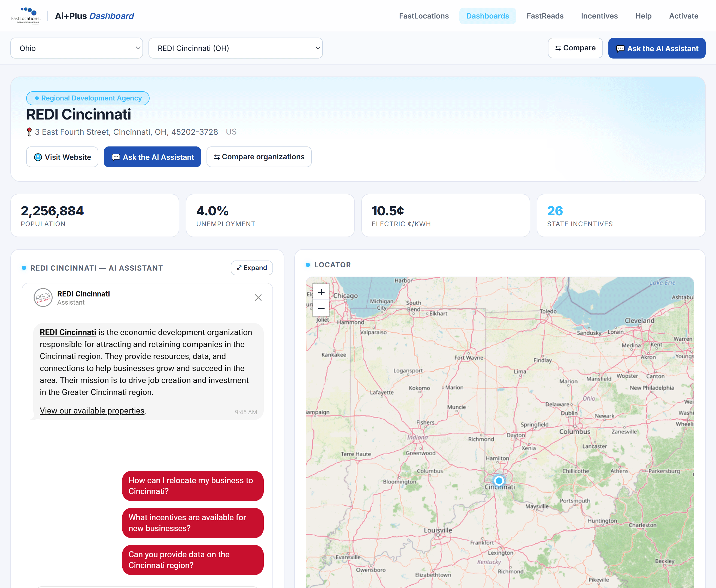Click the Compare button in the toolbar
Image resolution: width=716 pixels, height=588 pixels.
575,48
